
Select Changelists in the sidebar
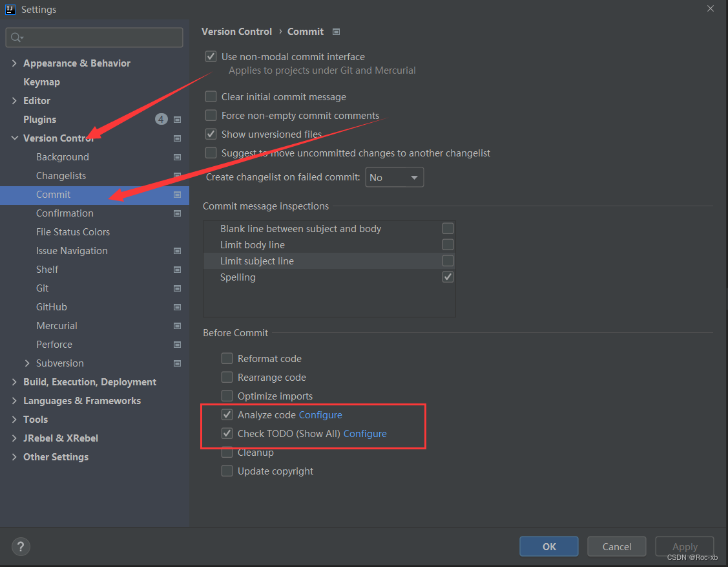[x=61, y=175]
